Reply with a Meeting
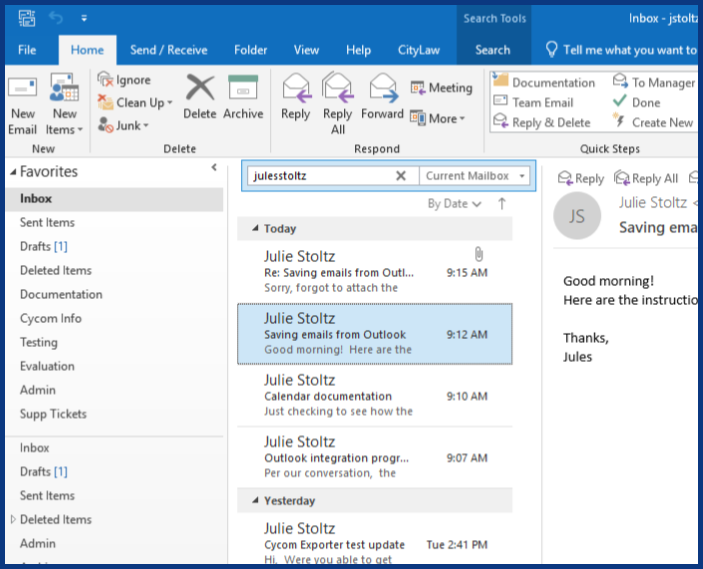 click(x=442, y=87)
